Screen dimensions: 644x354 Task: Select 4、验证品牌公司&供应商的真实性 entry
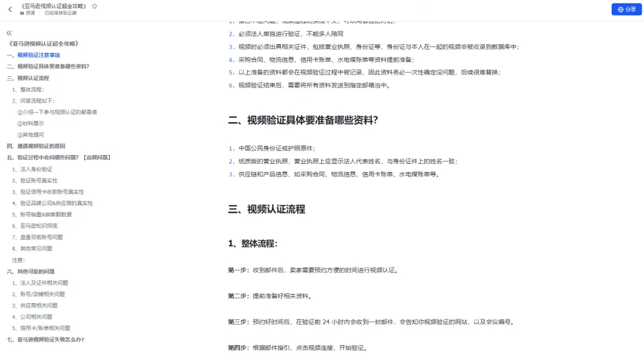click(52, 203)
